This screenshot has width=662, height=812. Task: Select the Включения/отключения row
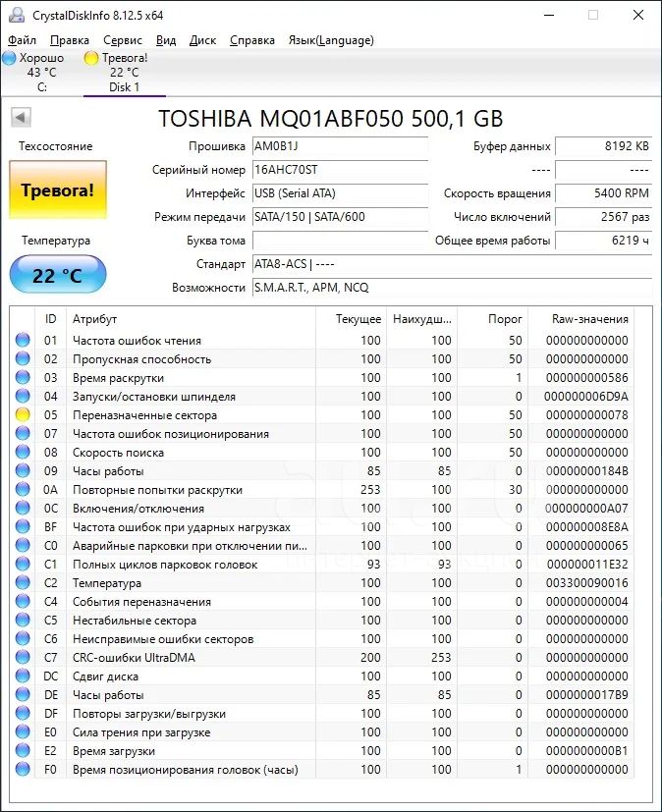[322, 508]
